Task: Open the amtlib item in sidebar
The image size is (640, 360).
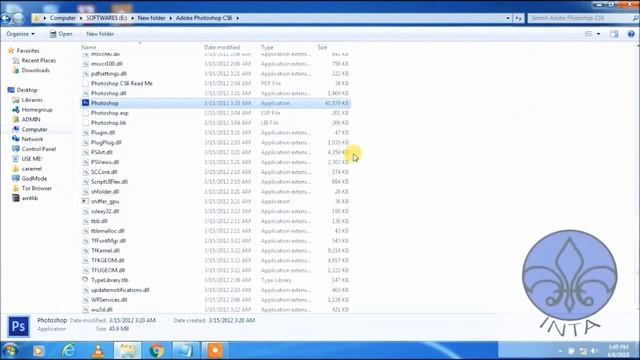Action: (x=29, y=198)
